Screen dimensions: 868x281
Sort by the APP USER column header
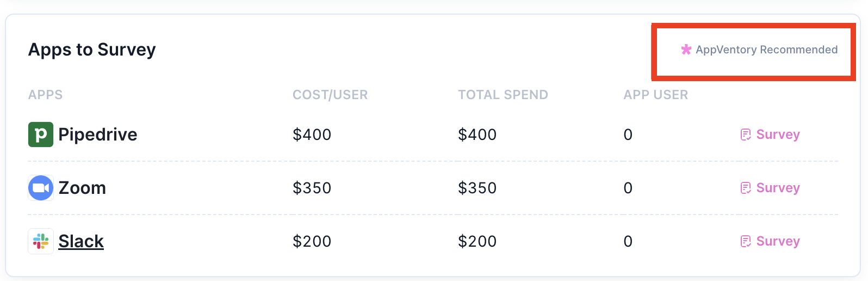click(656, 95)
